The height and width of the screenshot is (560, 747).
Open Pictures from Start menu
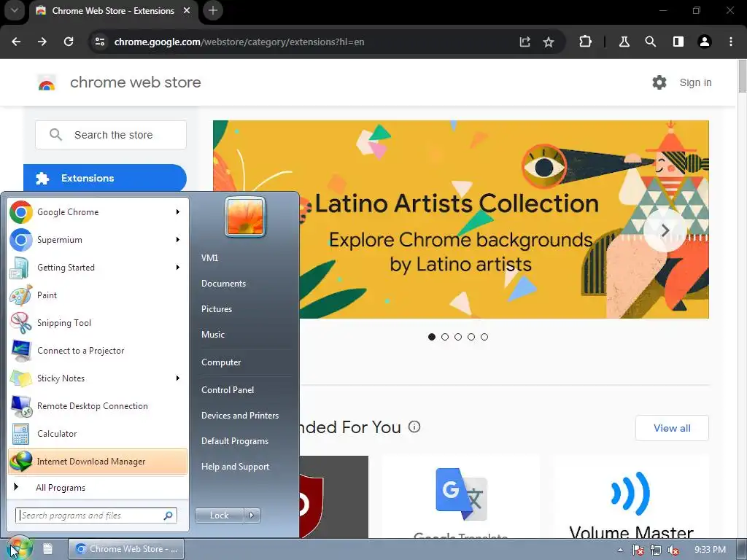click(216, 309)
